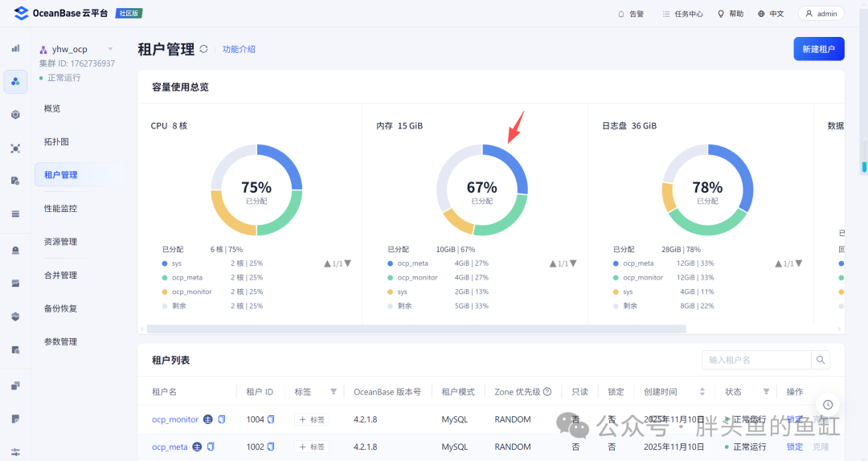Open the sliders settings icon in left rail
This screenshot has height=461, width=868.
[15, 452]
